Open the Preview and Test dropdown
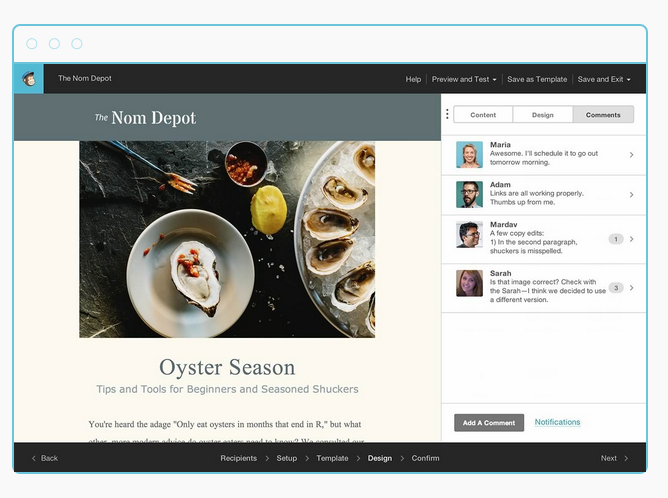This screenshot has width=668, height=498. click(464, 79)
